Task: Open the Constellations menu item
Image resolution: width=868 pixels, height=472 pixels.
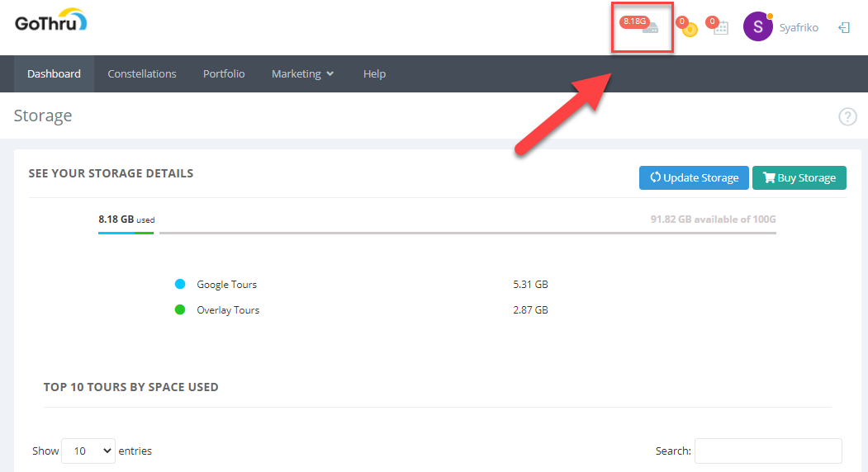Action: [142, 73]
